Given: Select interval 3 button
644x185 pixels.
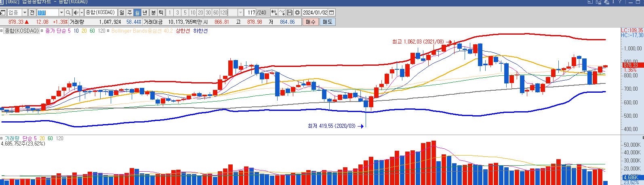Looking at the screenshot, I should coord(177,12).
